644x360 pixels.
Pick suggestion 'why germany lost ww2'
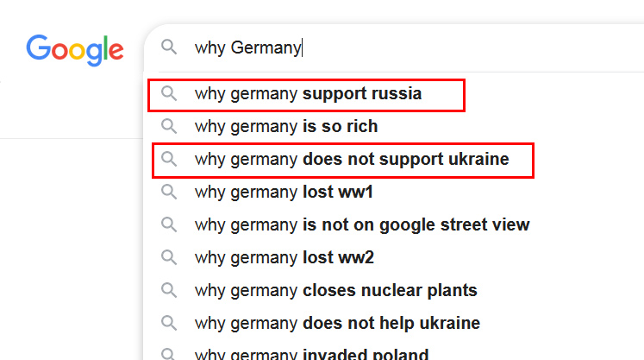pos(284,258)
